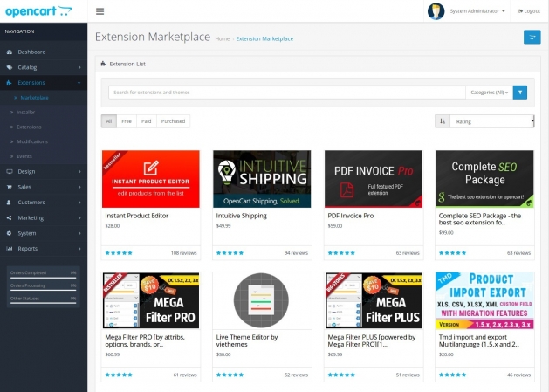This screenshot has height=392, width=549.
Task: Collapse the Extensions menu chevron
Action: pyautogui.click(x=79, y=83)
